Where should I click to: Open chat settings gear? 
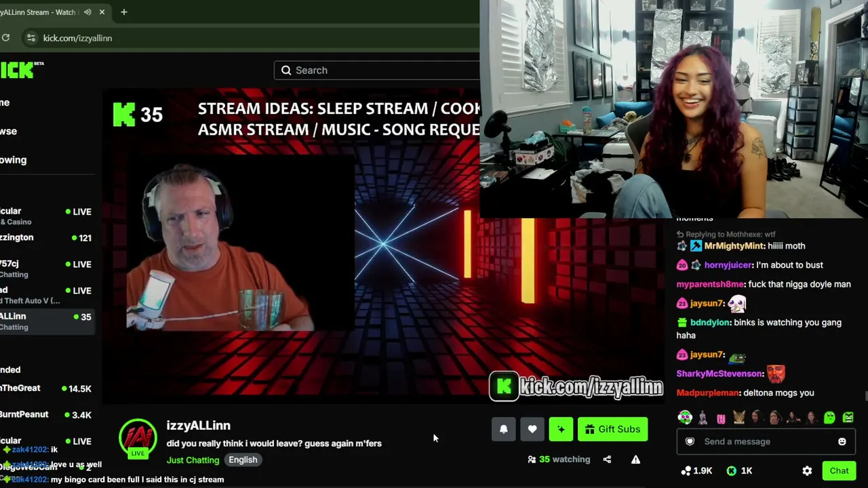pos(807,471)
